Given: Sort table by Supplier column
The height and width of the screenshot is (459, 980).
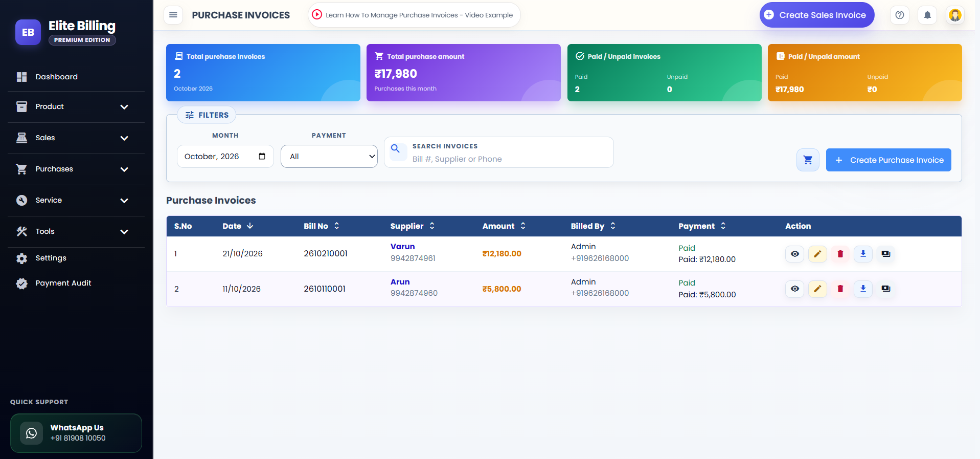Looking at the screenshot, I should tap(413, 226).
